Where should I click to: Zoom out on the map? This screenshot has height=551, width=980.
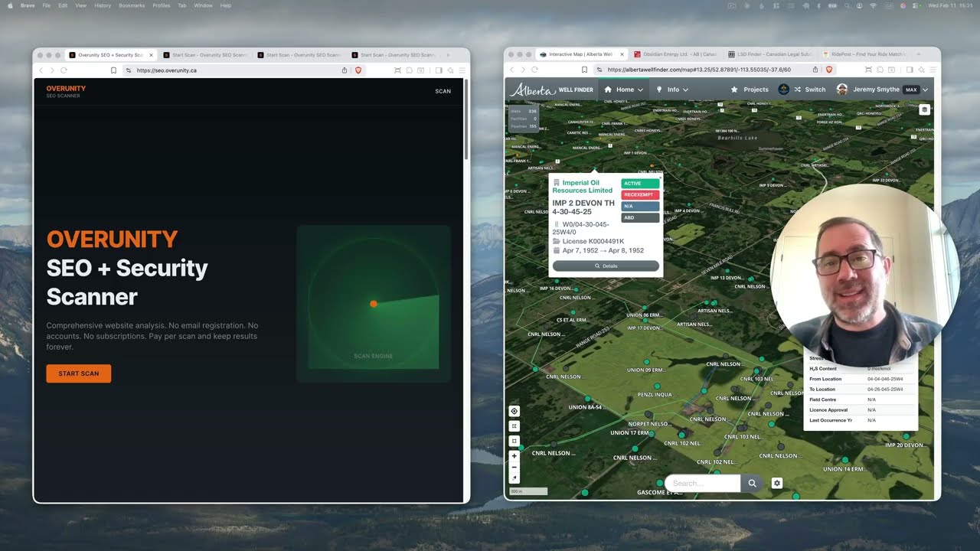514,467
